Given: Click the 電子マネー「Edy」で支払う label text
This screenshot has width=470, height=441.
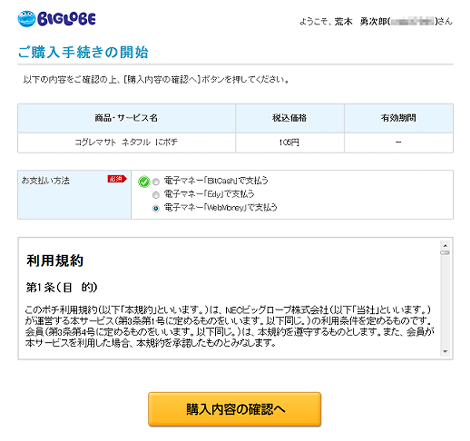Looking at the screenshot, I should point(209,194).
